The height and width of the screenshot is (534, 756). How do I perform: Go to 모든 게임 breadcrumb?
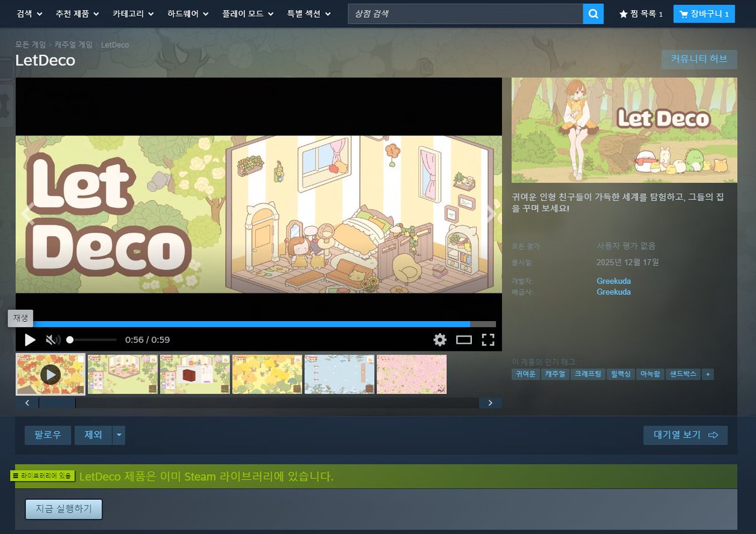pos(31,45)
